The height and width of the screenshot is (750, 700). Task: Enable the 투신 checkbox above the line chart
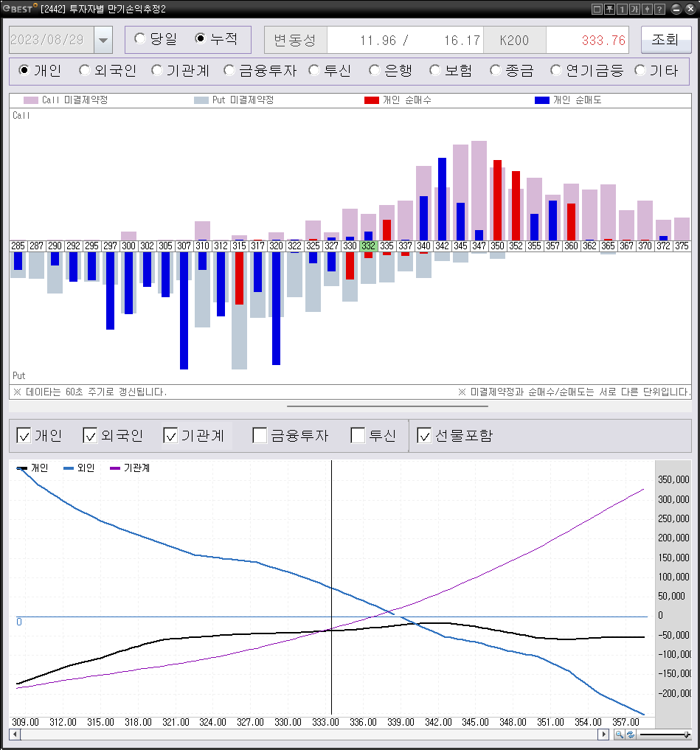pos(358,436)
